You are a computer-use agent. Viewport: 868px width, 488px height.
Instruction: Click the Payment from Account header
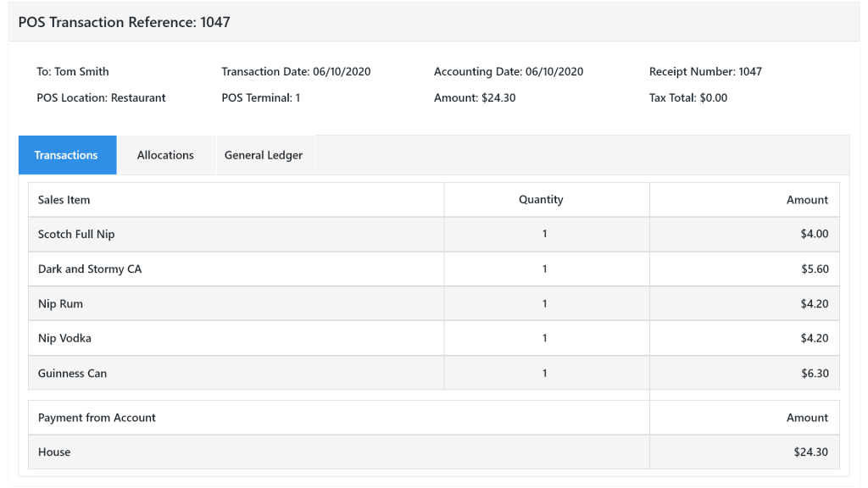click(x=97, y=418)
